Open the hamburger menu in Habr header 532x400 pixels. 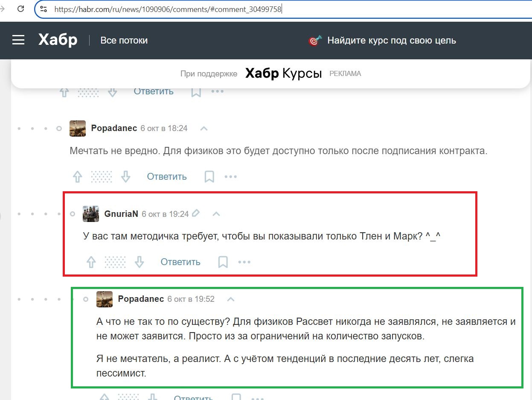click(x=18, y=40)
